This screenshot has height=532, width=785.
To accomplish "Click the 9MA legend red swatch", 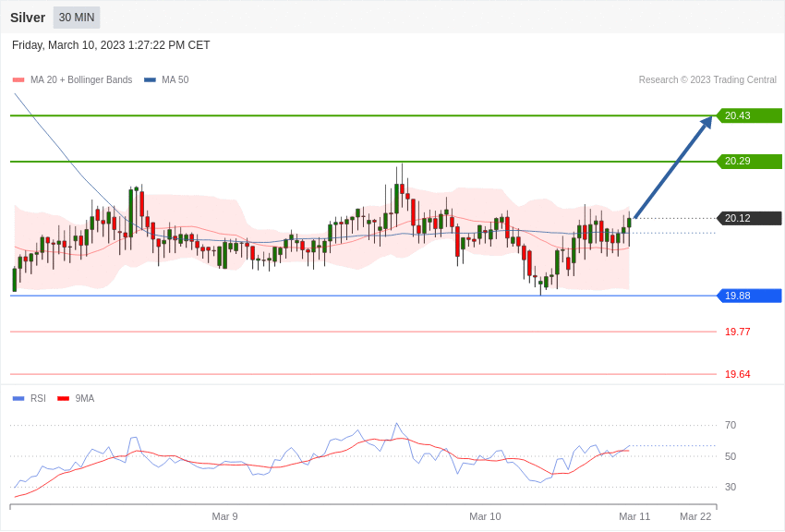I will coord(64,399).
